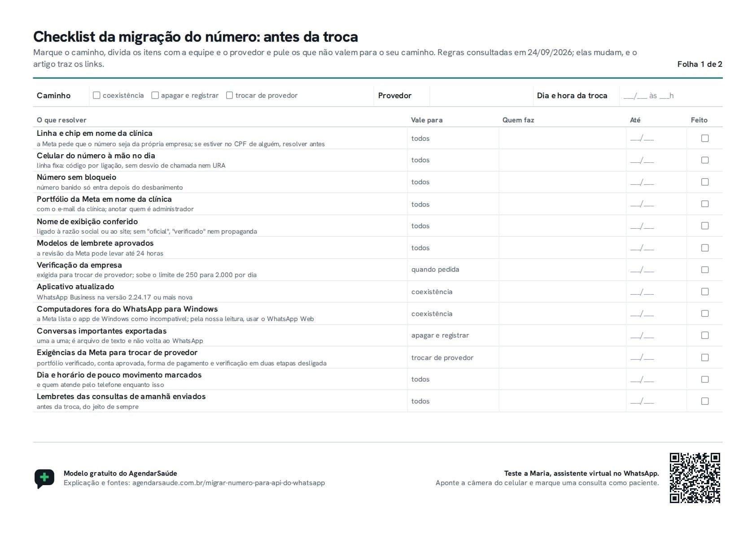Click Até date blank for Lembretes das consultas

pos(642,401)
